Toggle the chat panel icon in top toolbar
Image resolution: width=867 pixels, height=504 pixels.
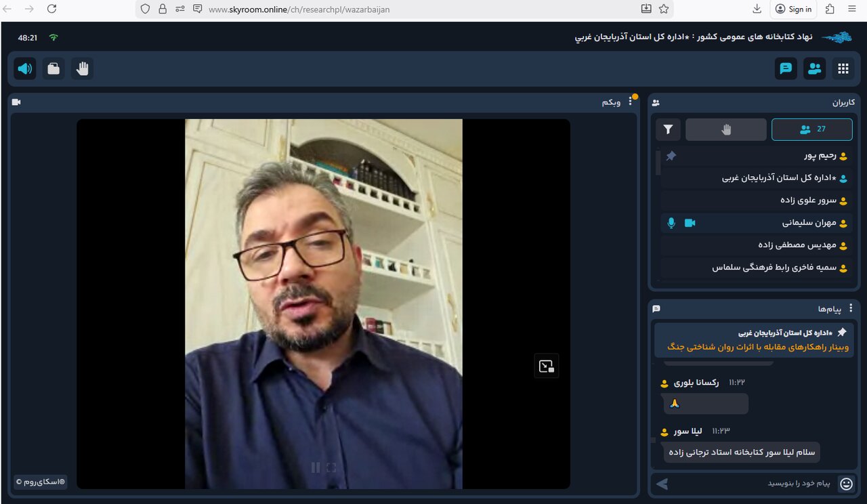tap(786, 68)
